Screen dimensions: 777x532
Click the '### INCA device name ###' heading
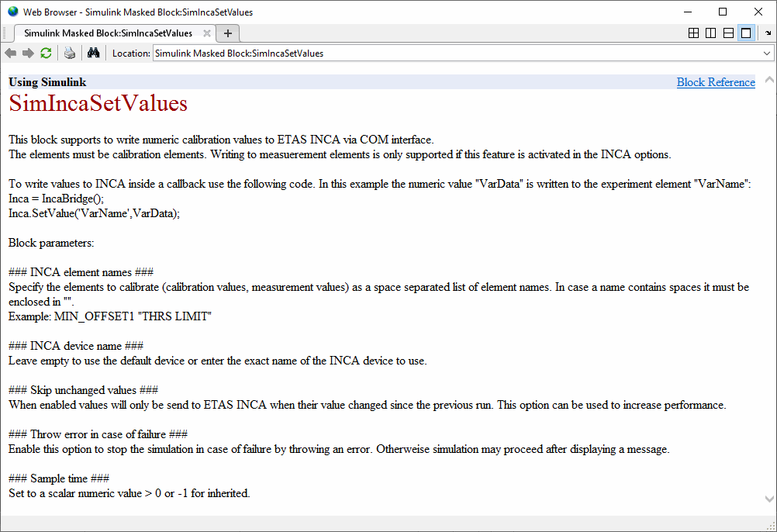point(76,346)
